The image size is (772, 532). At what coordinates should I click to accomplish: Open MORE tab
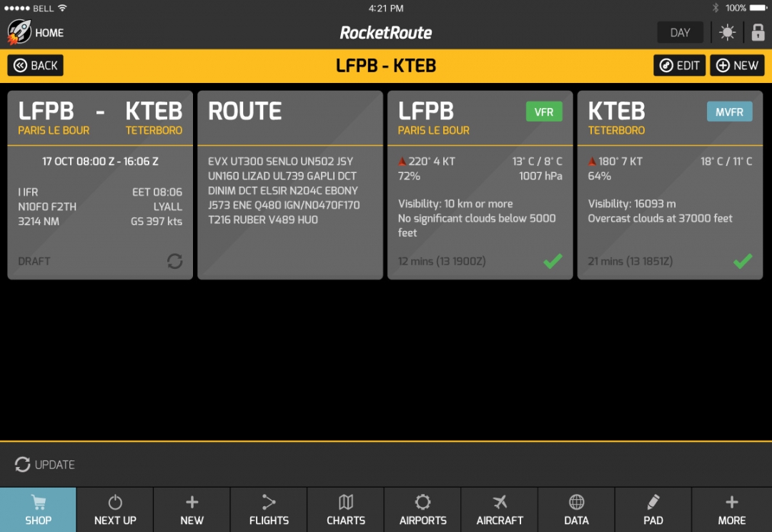[732, 510]
